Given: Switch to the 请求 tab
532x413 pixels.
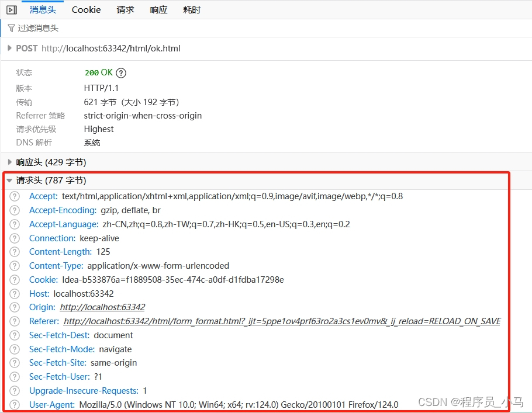Looking at the screenshot, I should pos(125,9).
